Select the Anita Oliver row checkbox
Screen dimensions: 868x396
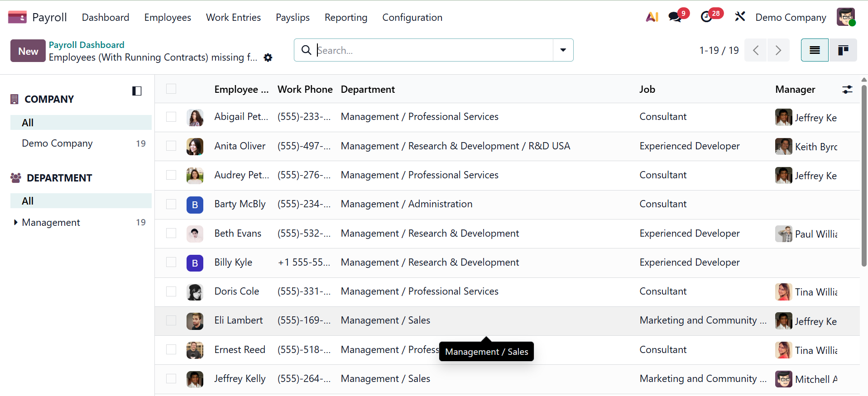click(171, 146)
